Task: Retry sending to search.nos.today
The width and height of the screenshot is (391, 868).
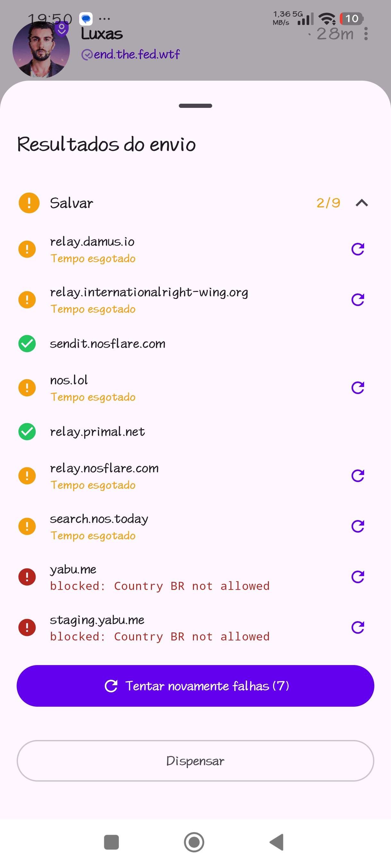Action: click(x=358, y=526)
